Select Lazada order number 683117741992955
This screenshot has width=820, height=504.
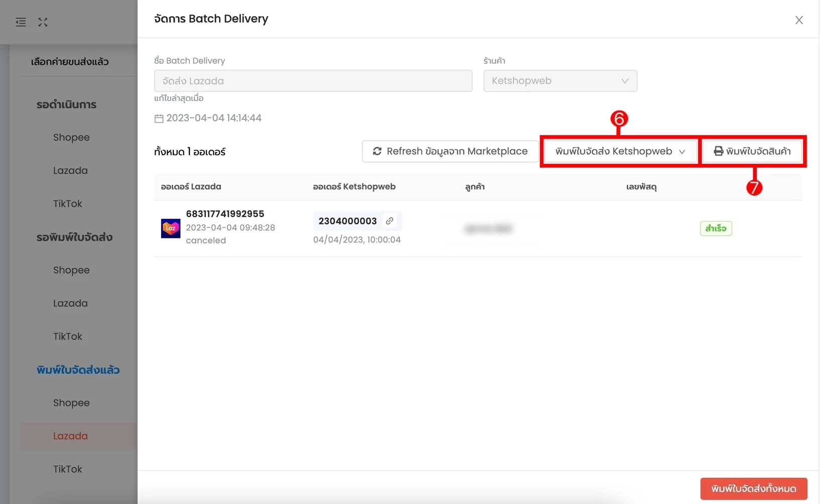[225, 214]
